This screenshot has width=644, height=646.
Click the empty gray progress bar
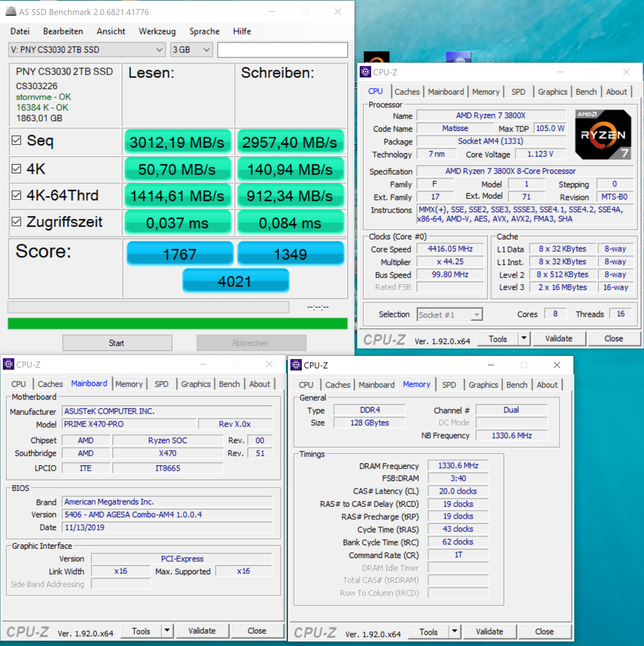pyautogui.click(x=148, y=307)
